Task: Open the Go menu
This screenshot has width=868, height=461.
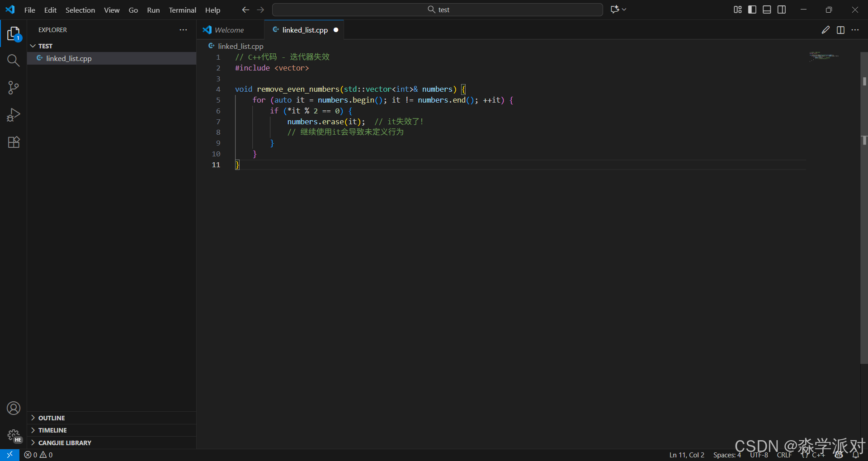Action: [133, 10]
